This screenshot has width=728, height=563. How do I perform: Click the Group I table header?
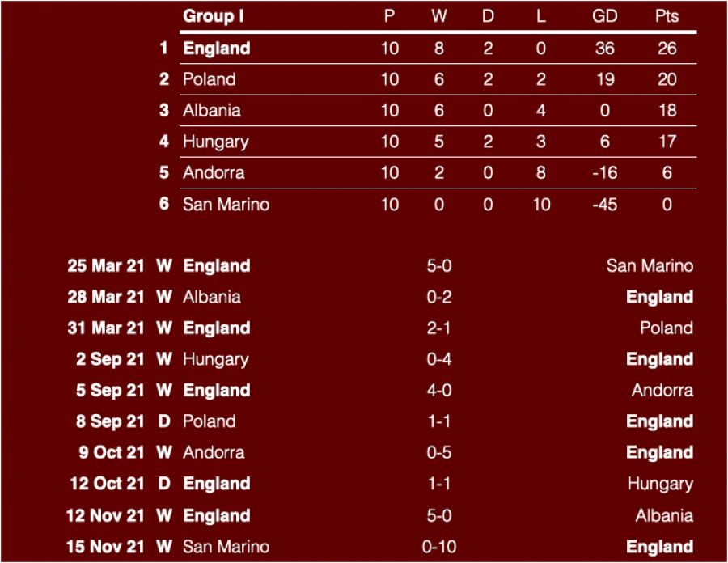(214, 16)
